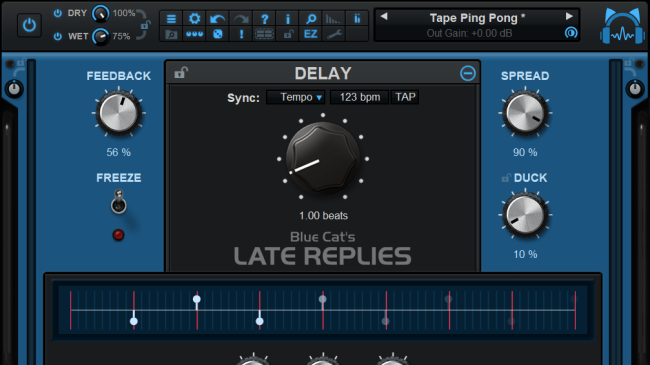Switch to EZ mode
The height and width of the screenshot is (365, 650).
pyautogui.click(x=311, y=34)
